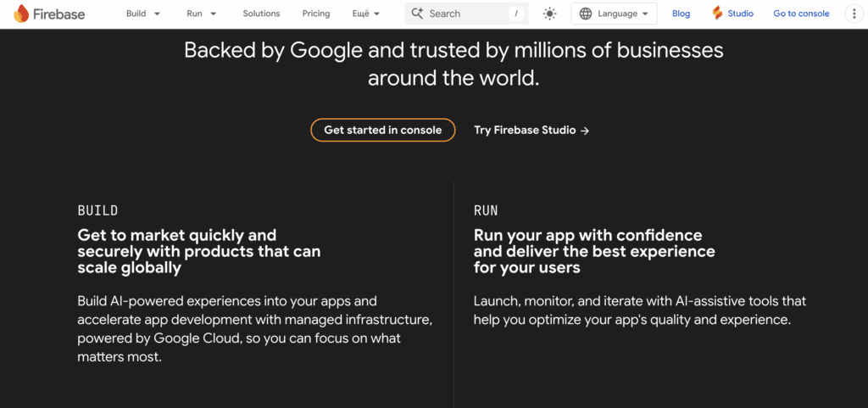
Task: Click the BUILD section heading
Action: tap(97, 210)
